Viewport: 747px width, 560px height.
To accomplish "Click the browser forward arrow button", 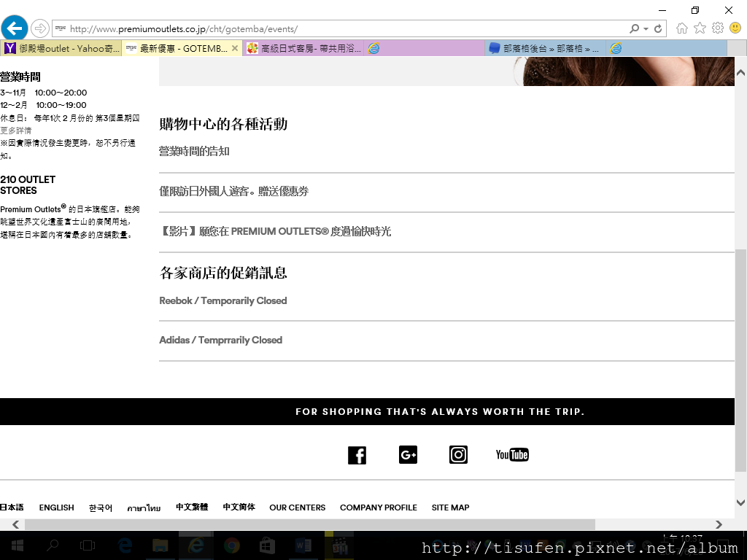I will (x=40, y=28).
